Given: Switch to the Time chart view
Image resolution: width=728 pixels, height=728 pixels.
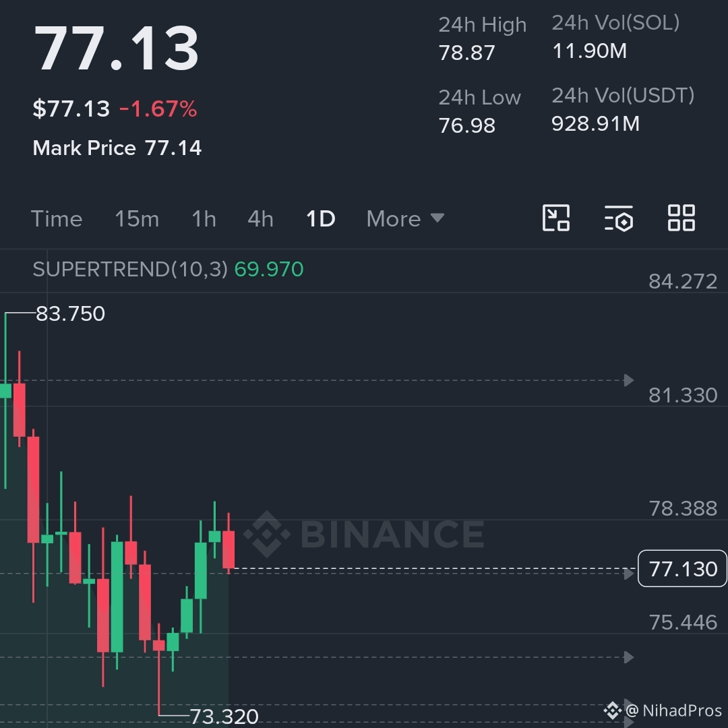Looking at the screenshot, I should (57, 218).
